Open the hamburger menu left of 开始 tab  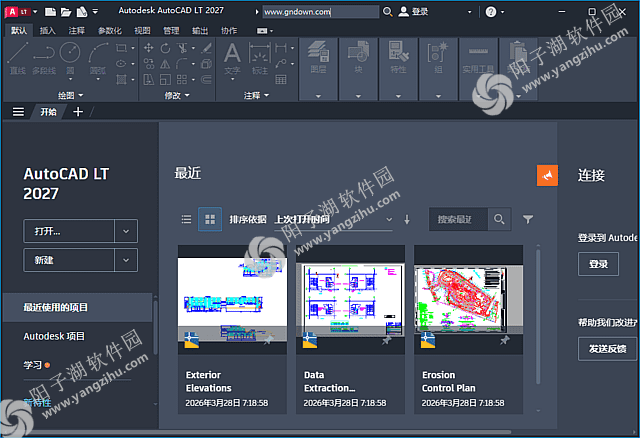coord(18,111)
